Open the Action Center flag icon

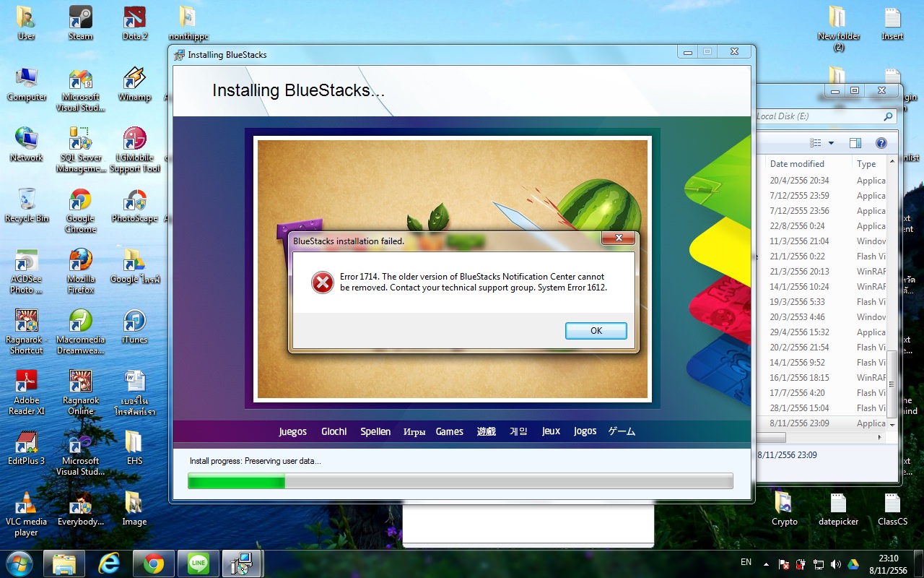785,564
